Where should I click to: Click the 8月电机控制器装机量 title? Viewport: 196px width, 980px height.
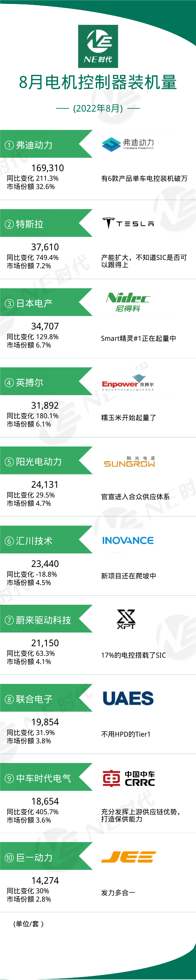(x=98, y=83)
